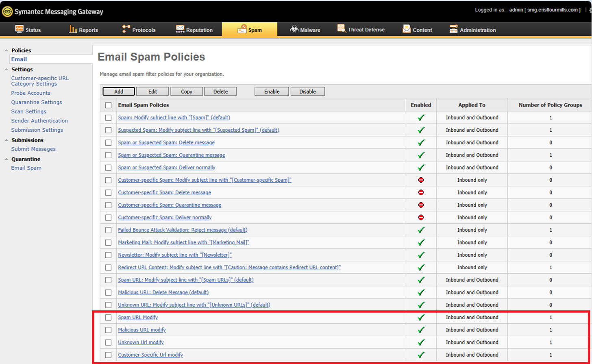This screenshot has width=592, height=364.
Task: Click the Administration tools icon
Action: pos(454,29)
